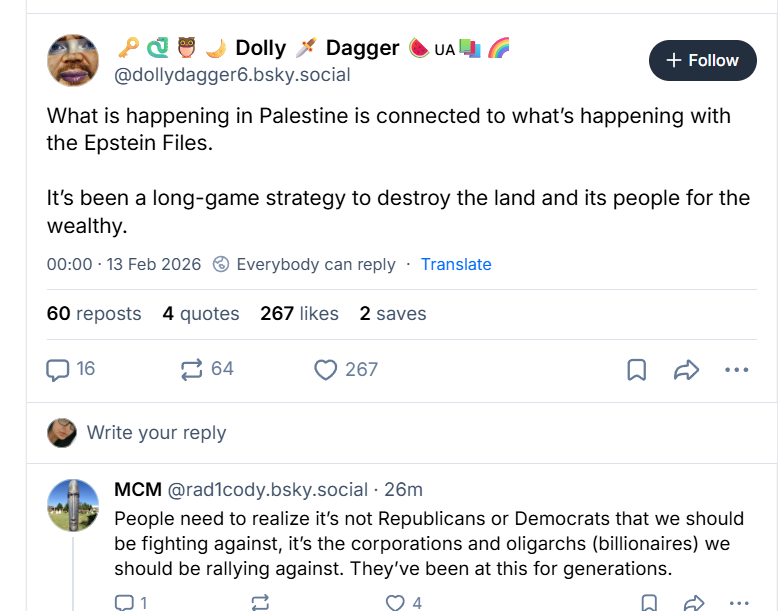The height and width of the screenshot is (611, 783).
Task: Repost Dolly Dagger's post
Action: click(192, 369)
